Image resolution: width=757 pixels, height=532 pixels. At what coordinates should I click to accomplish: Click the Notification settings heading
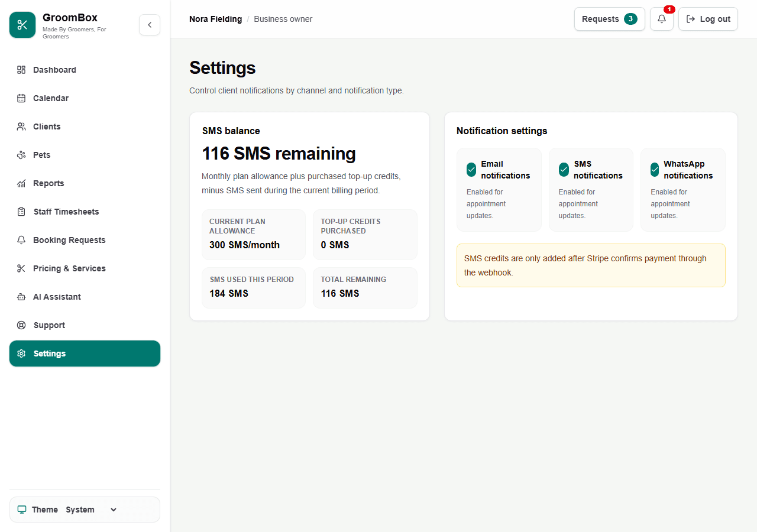(x=502, y=131)
